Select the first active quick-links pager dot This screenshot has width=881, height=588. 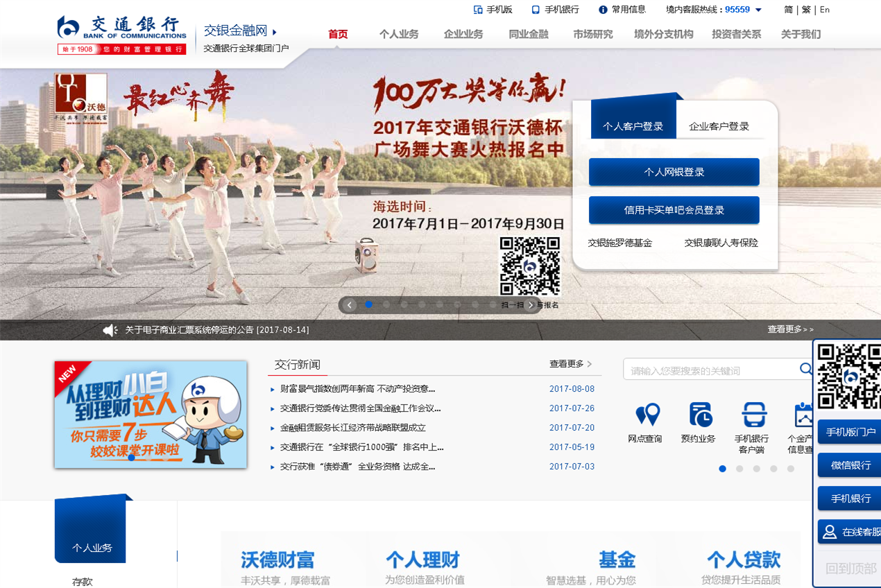coord(723,469)
